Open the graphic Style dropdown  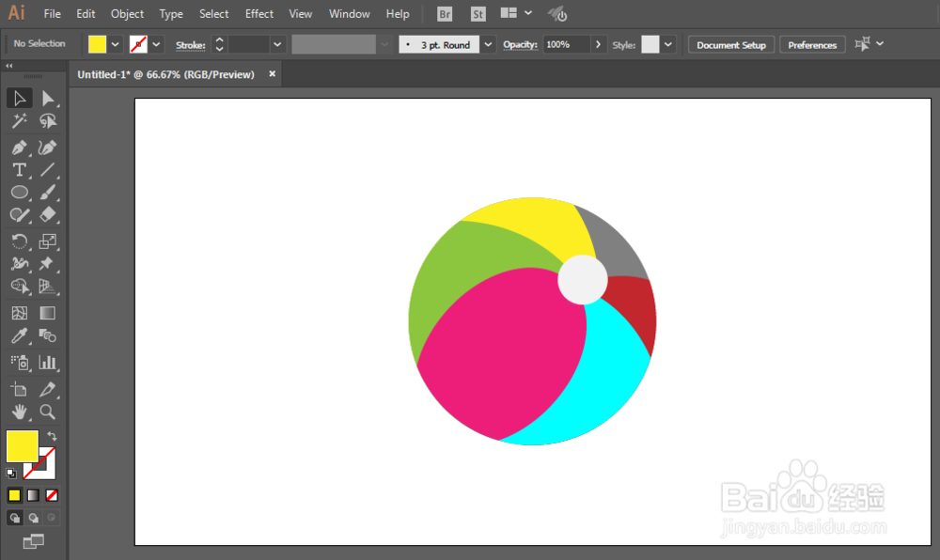point(667,44)
